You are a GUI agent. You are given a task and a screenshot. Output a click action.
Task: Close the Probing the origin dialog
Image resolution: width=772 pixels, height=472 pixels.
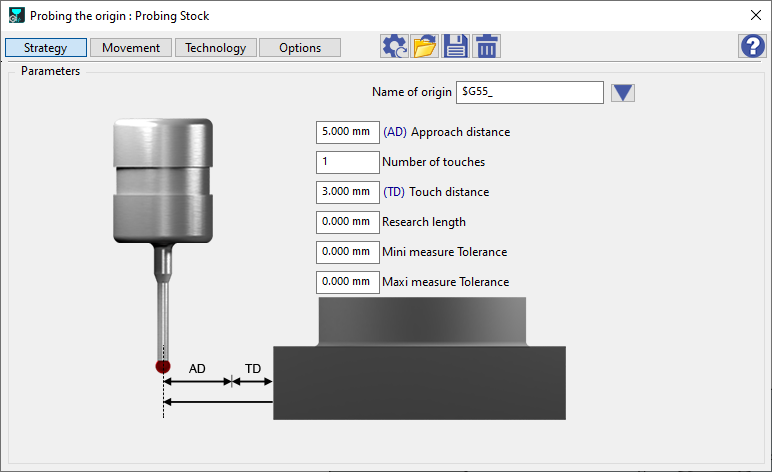click(x=754, y=16)
